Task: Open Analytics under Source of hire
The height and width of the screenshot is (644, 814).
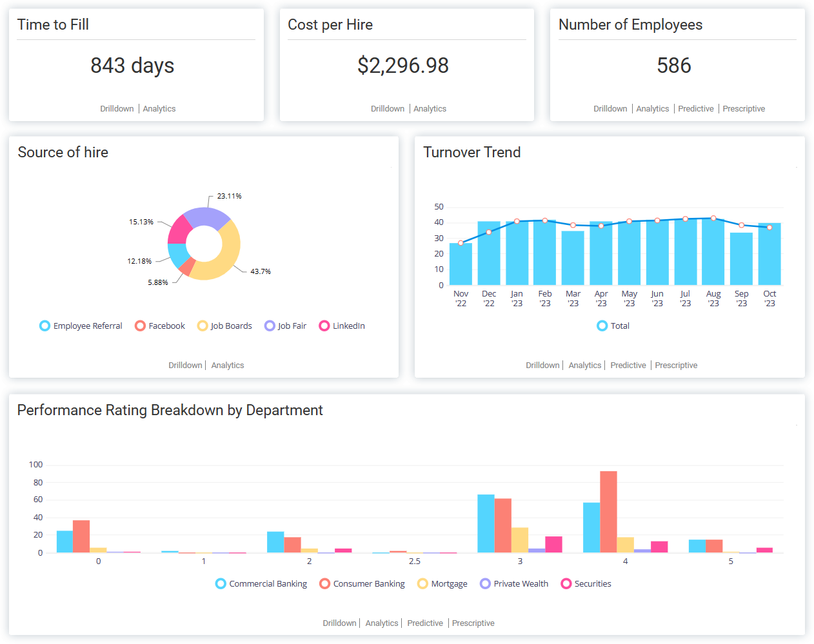Action: [x=228, y=366]
